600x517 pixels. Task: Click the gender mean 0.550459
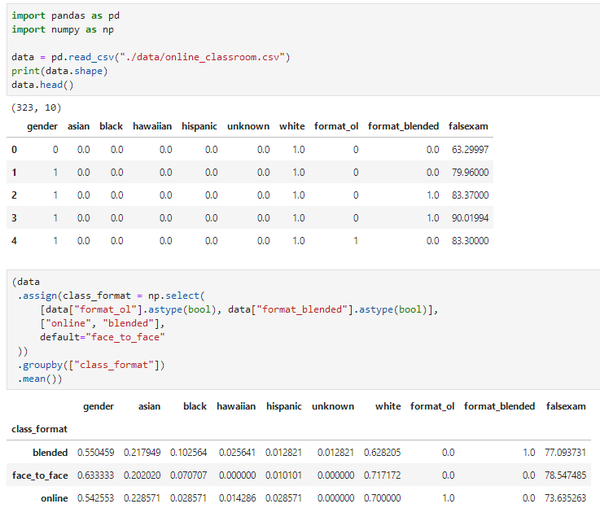[96, 452]
